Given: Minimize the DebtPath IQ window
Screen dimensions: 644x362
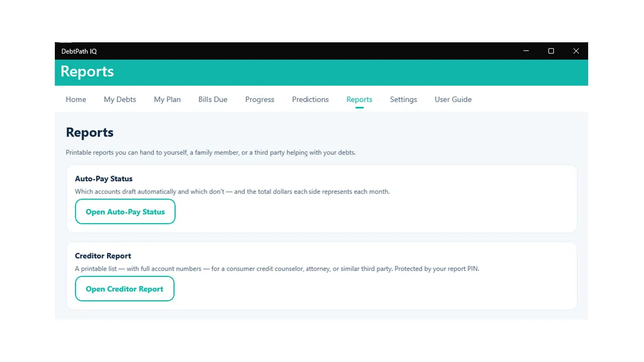Looking at the screenshot, I should coord(526,51).
